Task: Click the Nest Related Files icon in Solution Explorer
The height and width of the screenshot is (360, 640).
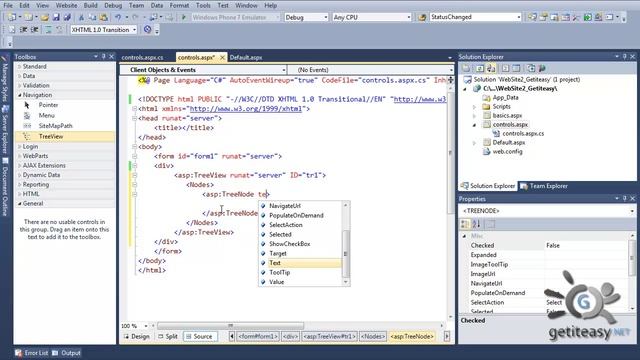Action: coord(491,68)
